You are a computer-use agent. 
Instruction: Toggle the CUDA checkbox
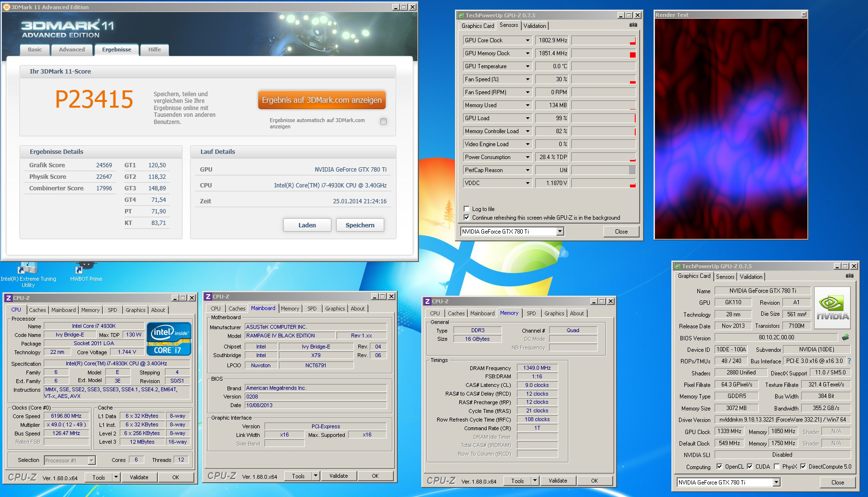(750, 466)
